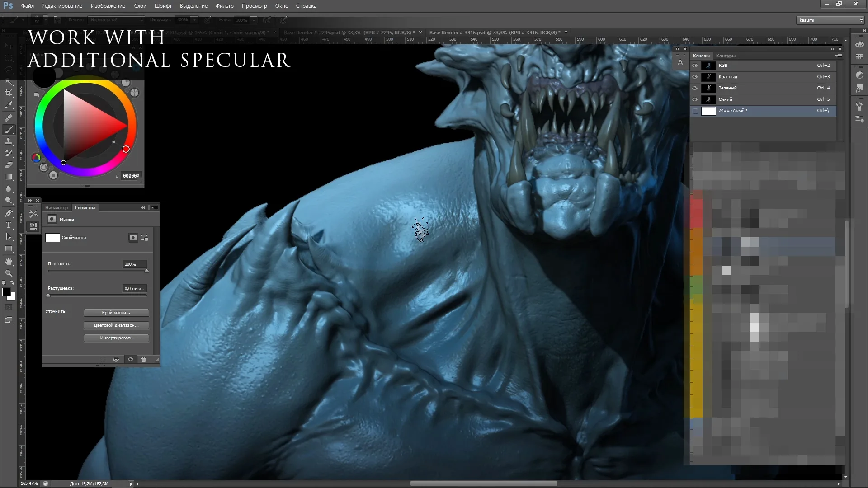868x488 pixels.
Task: Select the Hand tool
Action: pos(9,261)
